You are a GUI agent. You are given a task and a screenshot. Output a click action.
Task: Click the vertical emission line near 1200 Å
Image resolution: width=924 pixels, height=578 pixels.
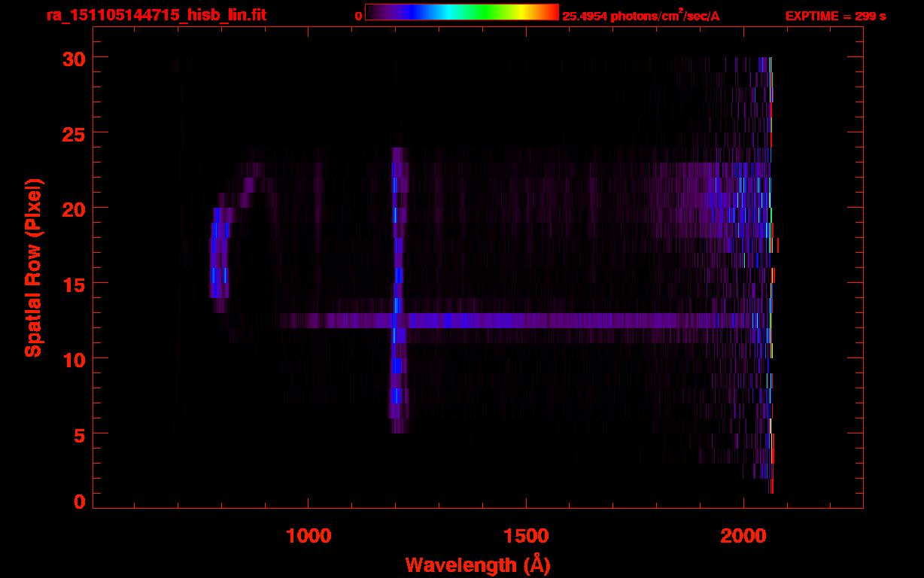tap(398, 291)
